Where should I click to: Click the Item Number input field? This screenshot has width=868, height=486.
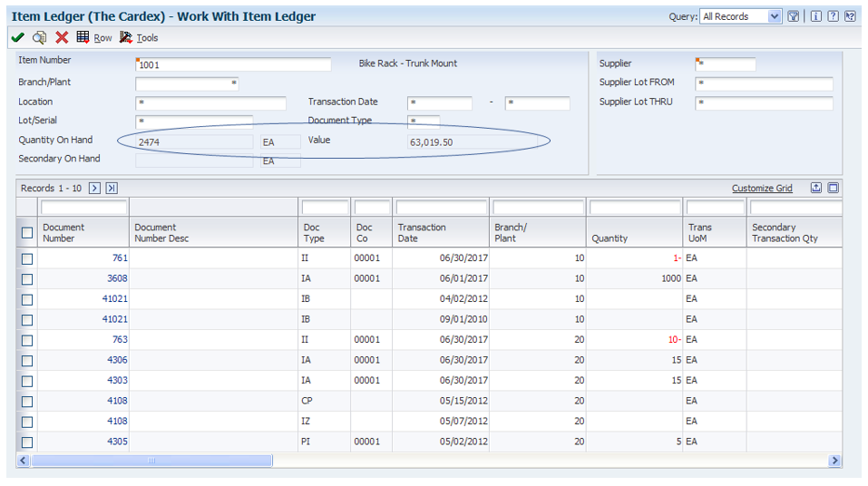tap(233, 64)
